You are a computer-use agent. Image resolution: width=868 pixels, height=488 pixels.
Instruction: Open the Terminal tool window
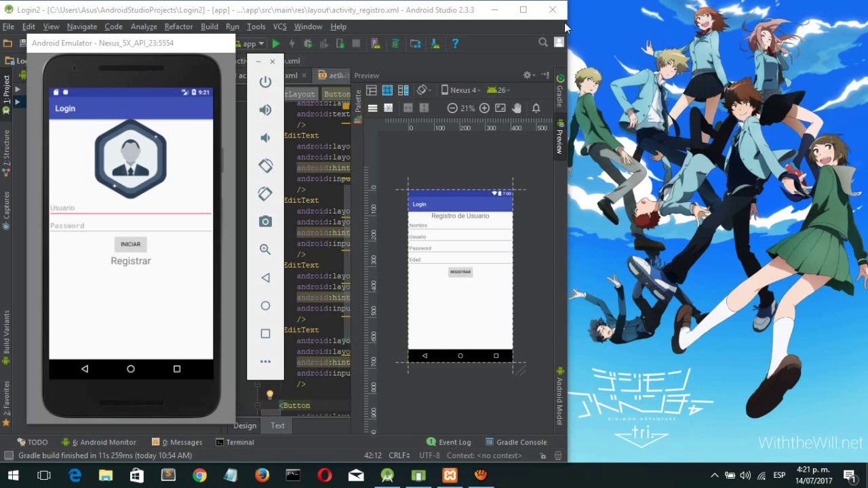click(235, 442)
